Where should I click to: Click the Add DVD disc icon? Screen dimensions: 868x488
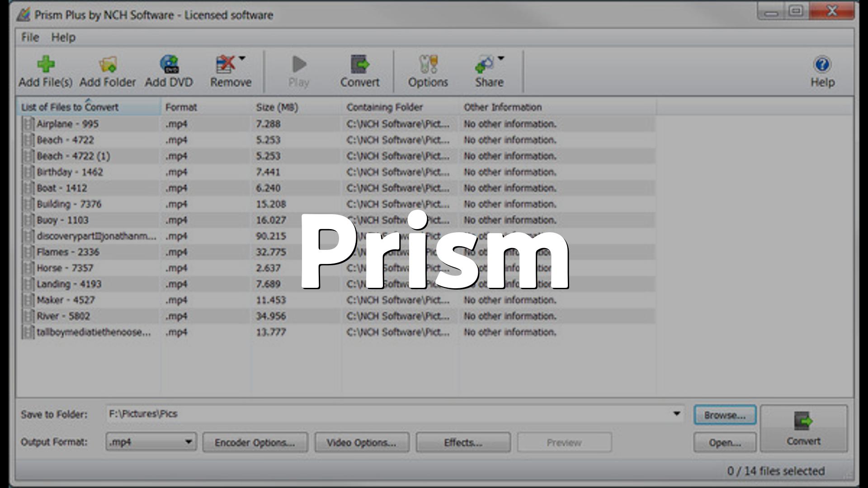169,64
